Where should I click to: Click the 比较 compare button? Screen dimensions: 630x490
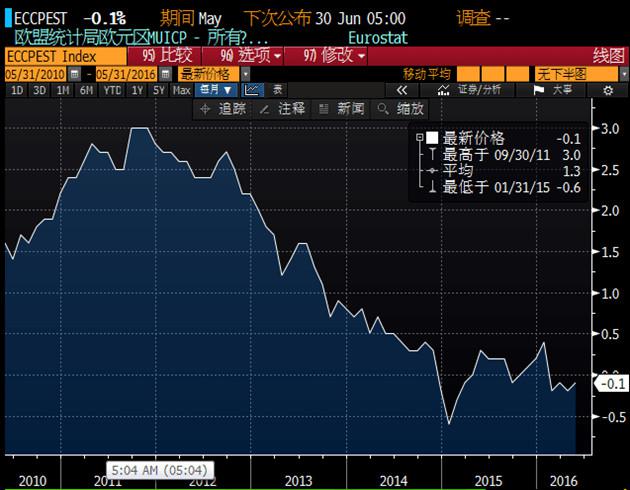pos(168,56)
